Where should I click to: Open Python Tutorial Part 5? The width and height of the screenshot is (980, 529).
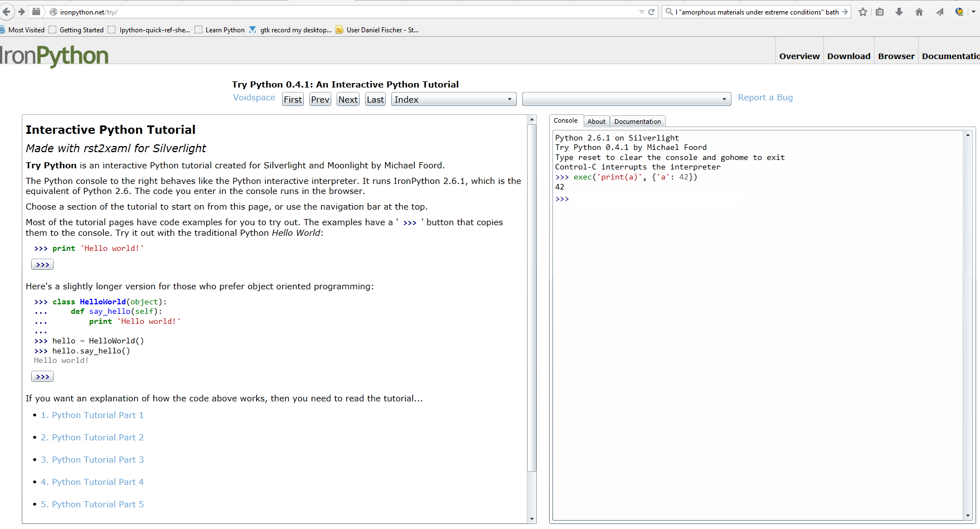coord(92,504)
